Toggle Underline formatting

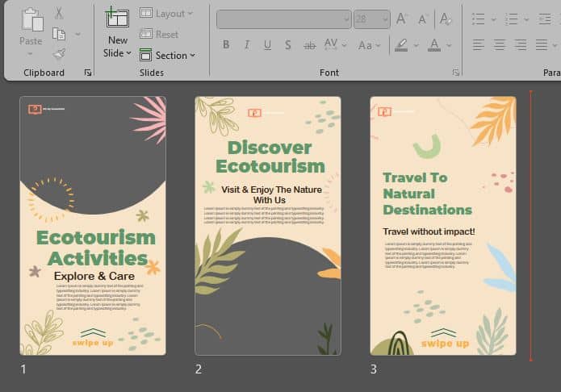click(267, 45)
